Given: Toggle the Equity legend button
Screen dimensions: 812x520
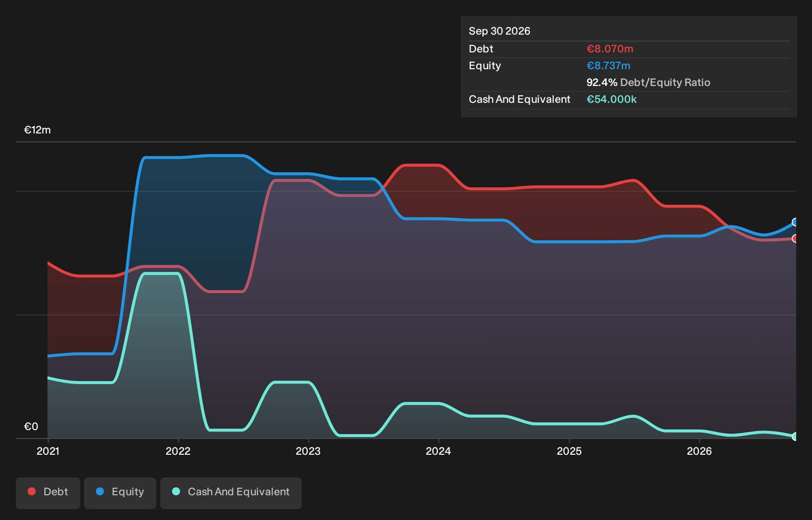Looking at the screenshot, I should (x=120, y=493).
